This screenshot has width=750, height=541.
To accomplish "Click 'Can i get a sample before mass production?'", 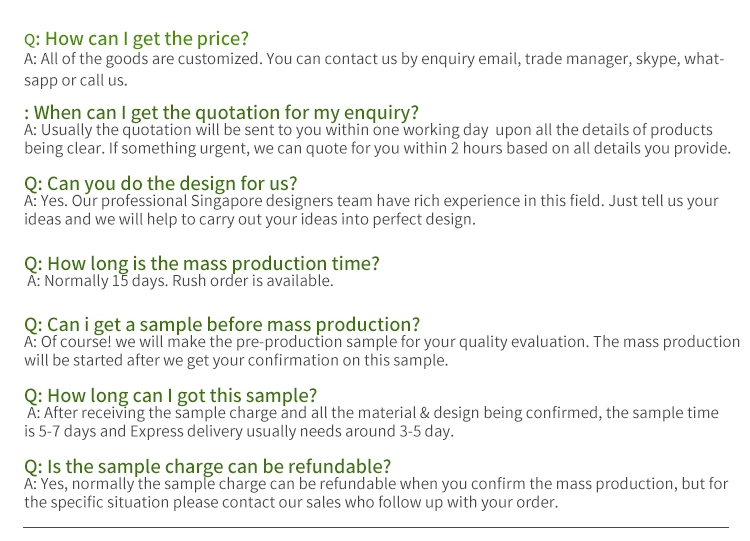I will 222,324.
